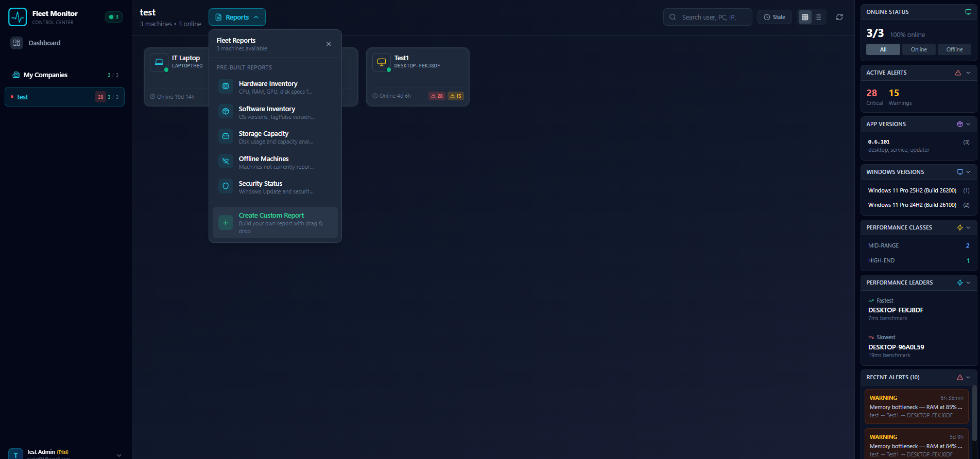Viewport: 980px width, 459px height.
Task: Click app version 0.6.101 row
Action: (919, 146)
